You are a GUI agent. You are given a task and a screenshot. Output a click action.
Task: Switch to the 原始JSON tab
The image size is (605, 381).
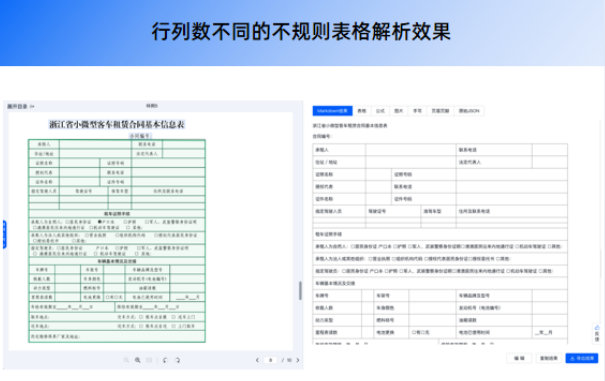pyautogui.click(x=469, y=111)
